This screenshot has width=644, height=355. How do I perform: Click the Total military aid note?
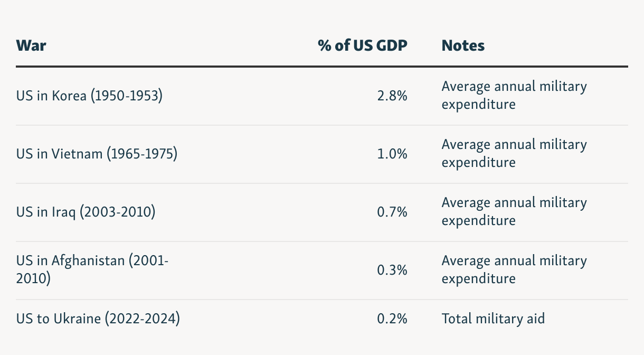[493, 319]
